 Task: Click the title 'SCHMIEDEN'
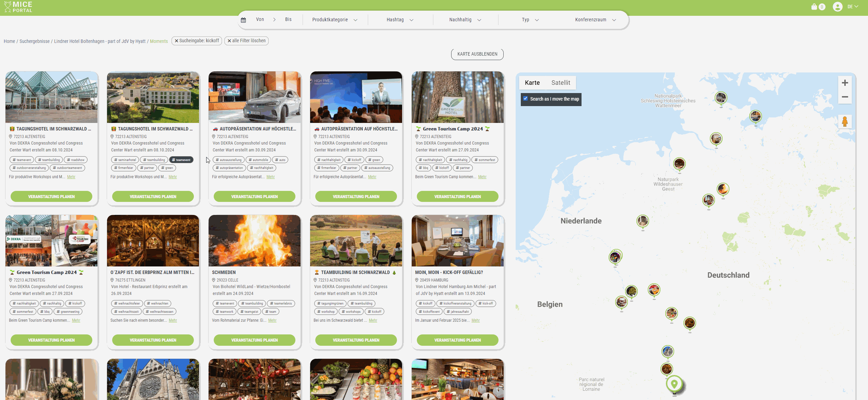224,273
